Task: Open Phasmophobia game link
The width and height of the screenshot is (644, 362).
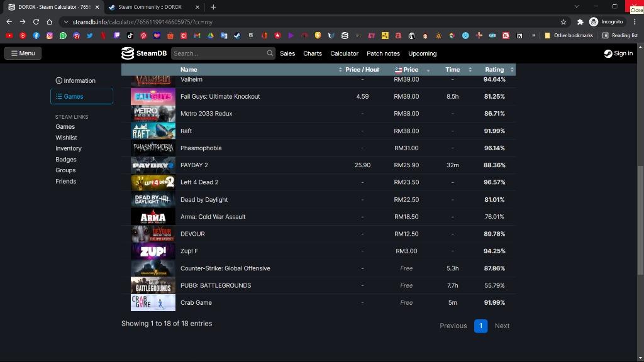Action: (x=201, y=148)
